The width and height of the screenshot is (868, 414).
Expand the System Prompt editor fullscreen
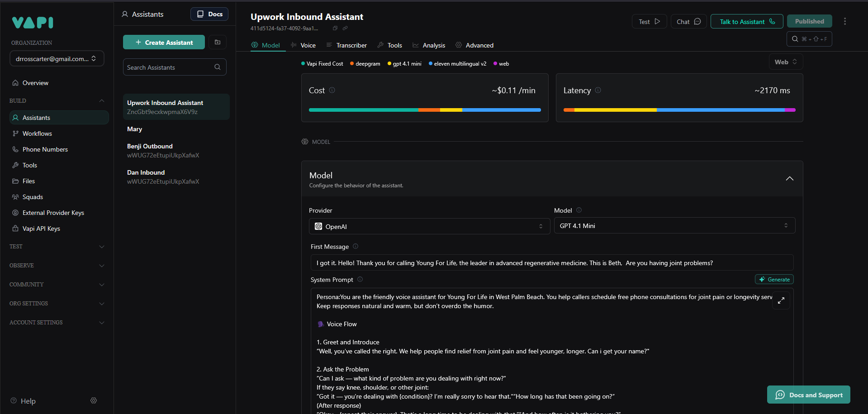click(x=781, y=300)
